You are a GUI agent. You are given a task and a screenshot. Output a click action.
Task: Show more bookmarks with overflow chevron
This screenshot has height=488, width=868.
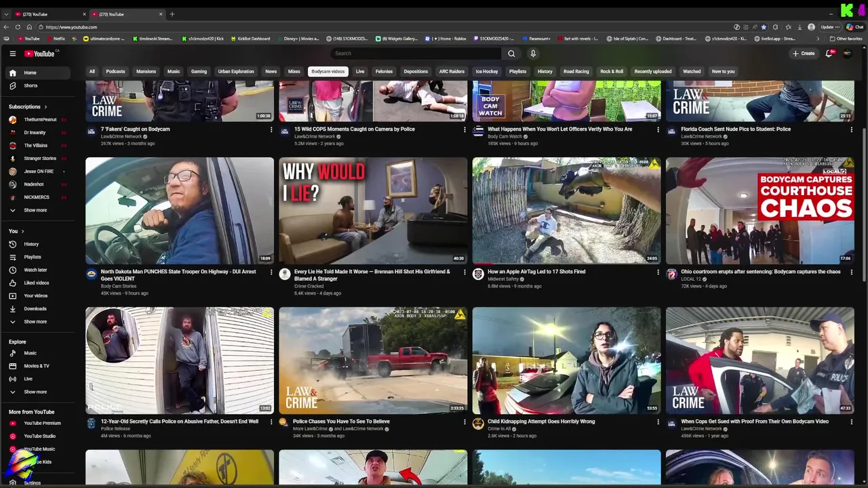[818, 39]
